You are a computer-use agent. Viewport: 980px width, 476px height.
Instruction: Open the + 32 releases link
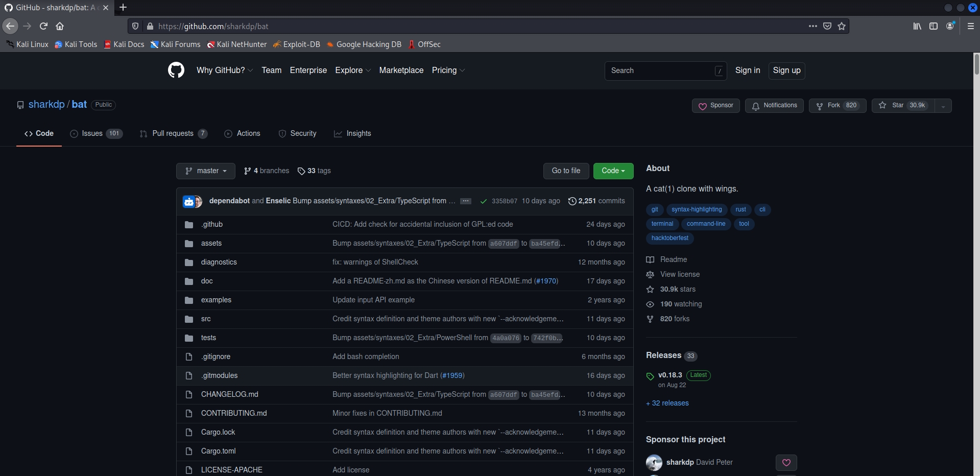coord(667,403)
